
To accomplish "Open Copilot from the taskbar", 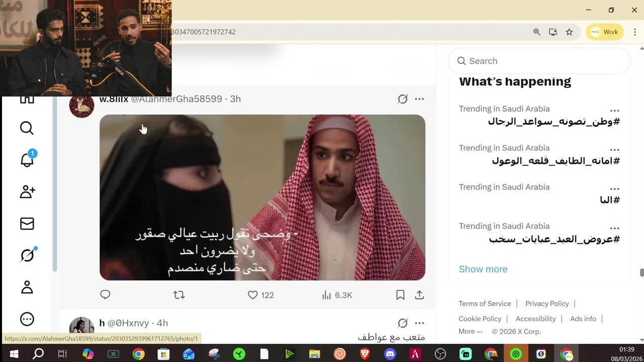I will click(88, 354).
